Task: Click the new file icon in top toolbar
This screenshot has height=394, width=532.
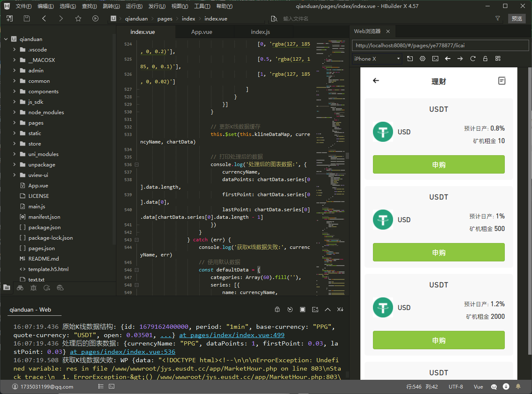Action: point(10,18)
